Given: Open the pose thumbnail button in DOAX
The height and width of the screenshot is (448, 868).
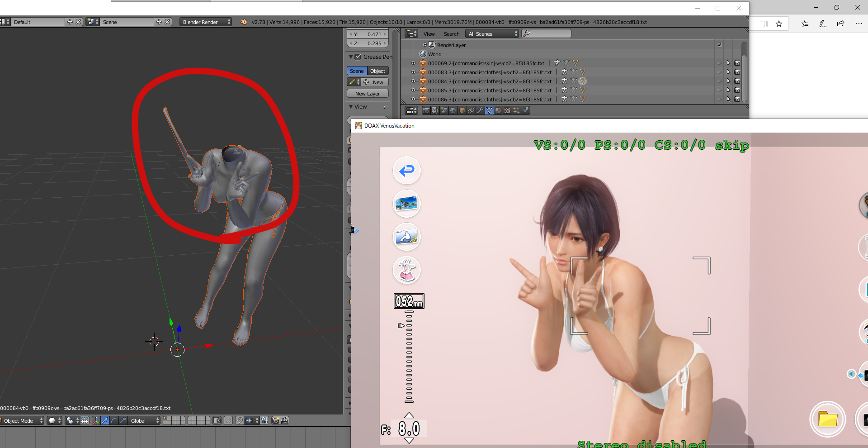Looking at the screenshot, I should coord(407,237).
